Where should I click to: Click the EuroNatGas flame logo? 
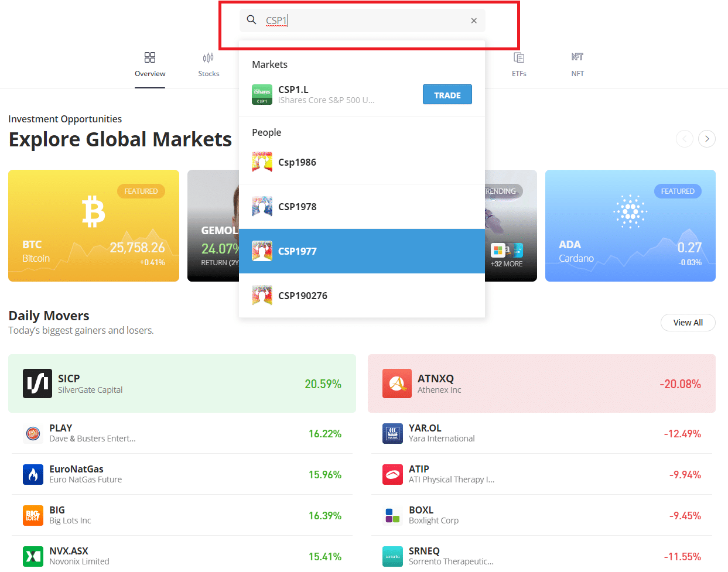[33, 474]
